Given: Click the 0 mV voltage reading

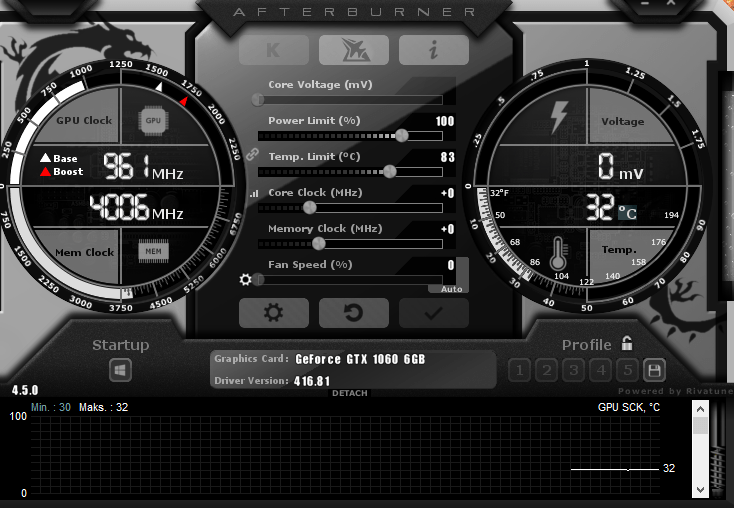Looking at the screenshot, I should pos(621,167).
